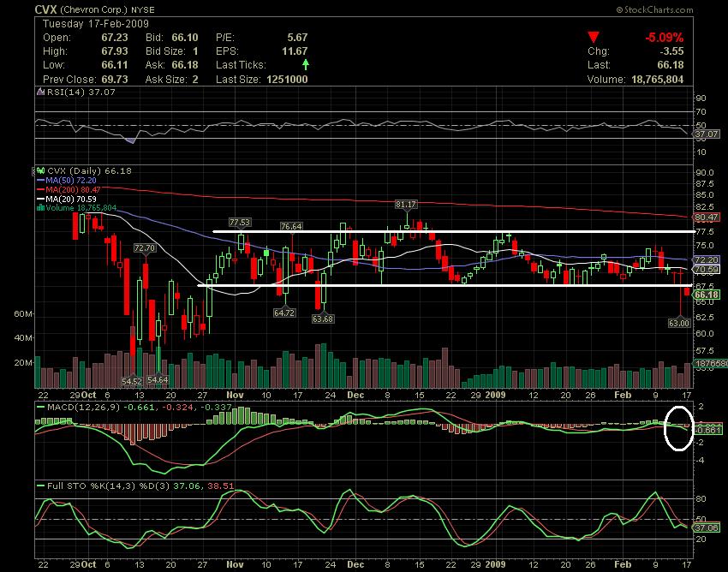Click the 64.72 low price label
This screenshot has width=728, height=572.
(284, 313)
